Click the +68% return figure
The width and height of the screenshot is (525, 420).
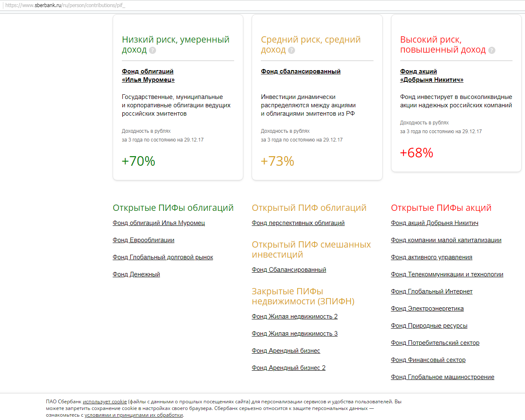point(416,153)
